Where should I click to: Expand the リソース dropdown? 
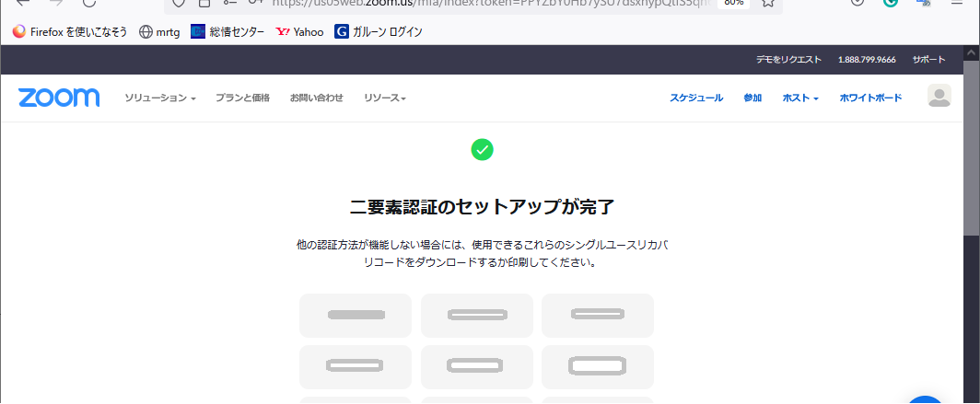pyautogui.click(x=385, y=98)
